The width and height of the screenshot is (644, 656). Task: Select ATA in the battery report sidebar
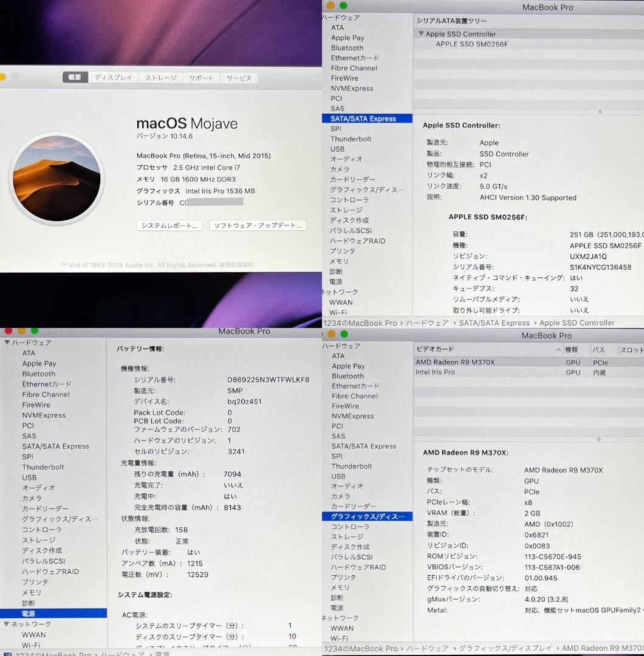[29, 353]
